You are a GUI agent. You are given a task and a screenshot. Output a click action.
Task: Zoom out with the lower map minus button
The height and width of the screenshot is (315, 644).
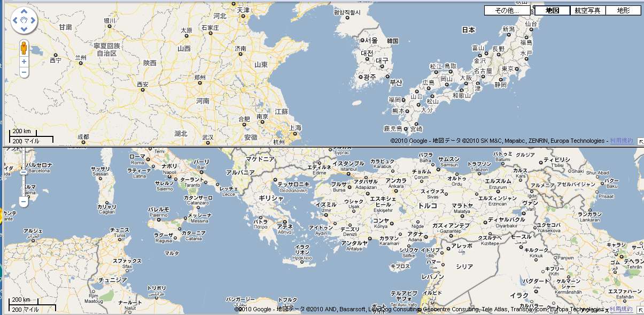(x=24, y=202)
